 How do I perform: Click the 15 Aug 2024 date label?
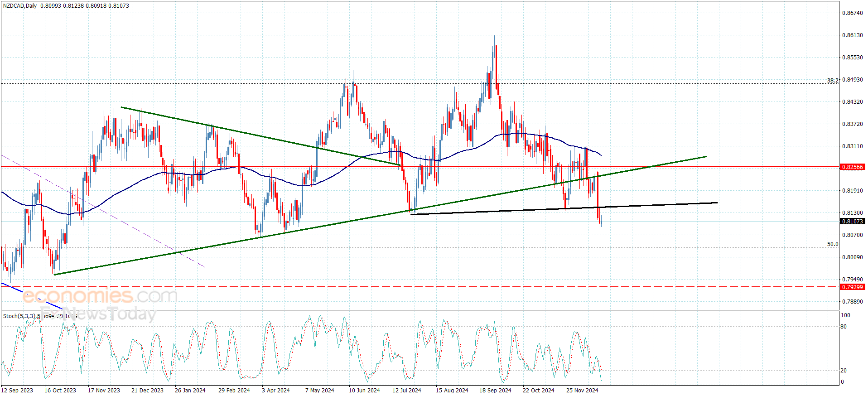[452, 390]
